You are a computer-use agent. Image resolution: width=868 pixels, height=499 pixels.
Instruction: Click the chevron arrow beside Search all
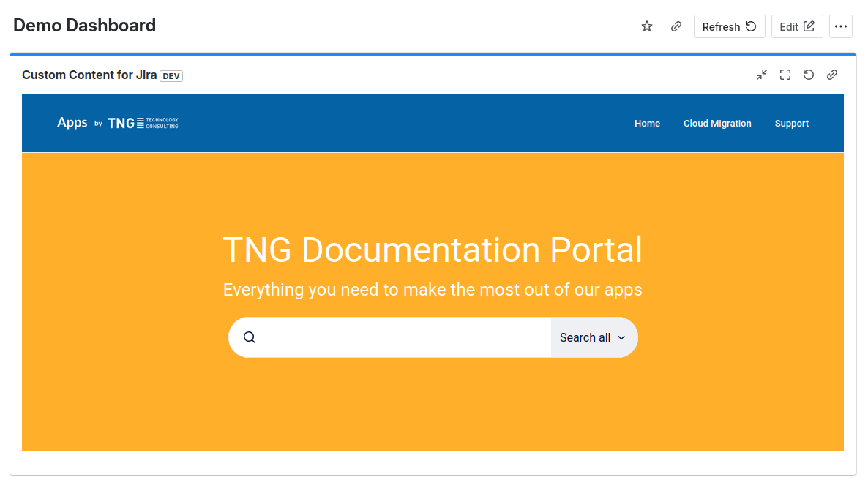tap(621, 337)
